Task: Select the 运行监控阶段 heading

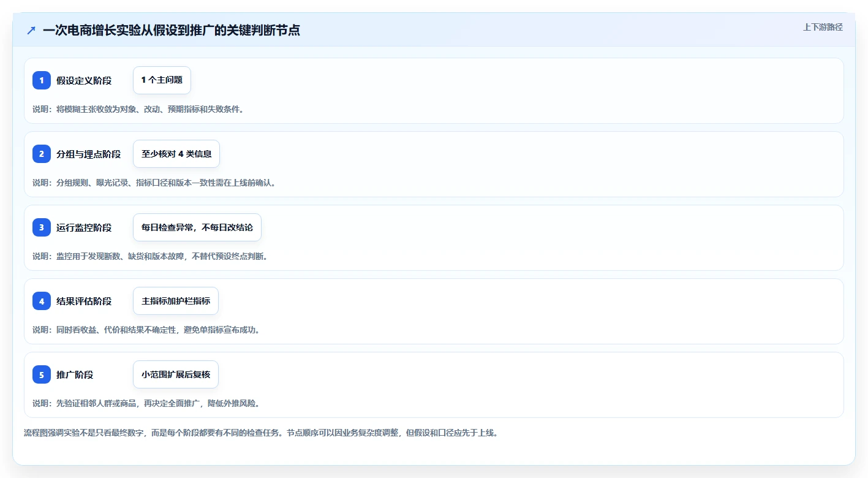Action: click(x=84, y=227)
